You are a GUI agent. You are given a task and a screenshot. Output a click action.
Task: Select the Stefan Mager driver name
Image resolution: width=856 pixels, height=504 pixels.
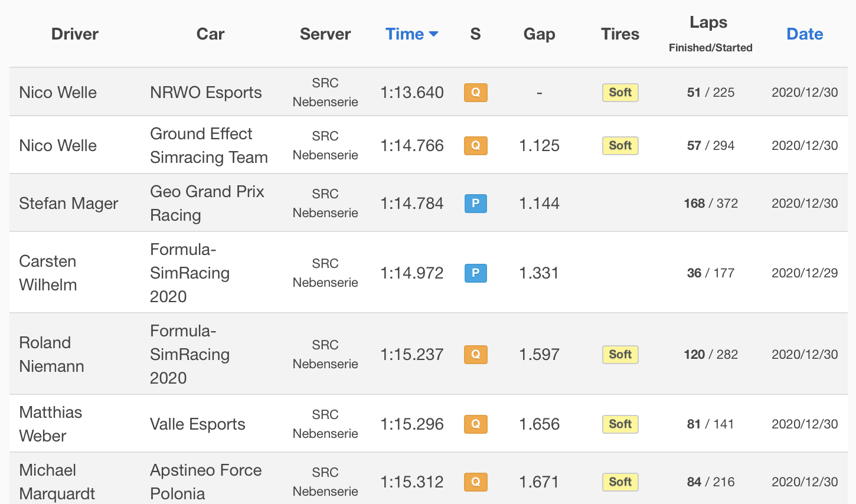(68, 204)
